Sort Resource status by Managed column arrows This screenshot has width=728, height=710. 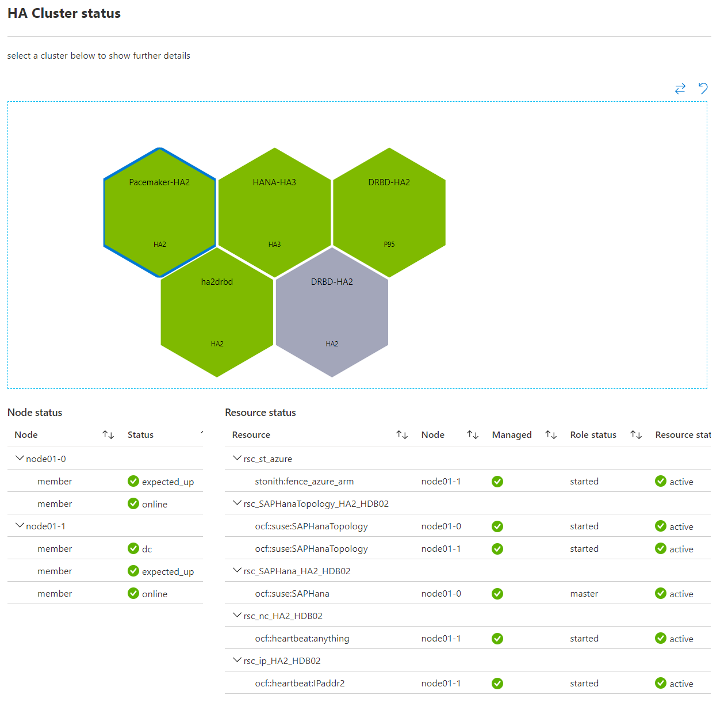tap(551, 434)
